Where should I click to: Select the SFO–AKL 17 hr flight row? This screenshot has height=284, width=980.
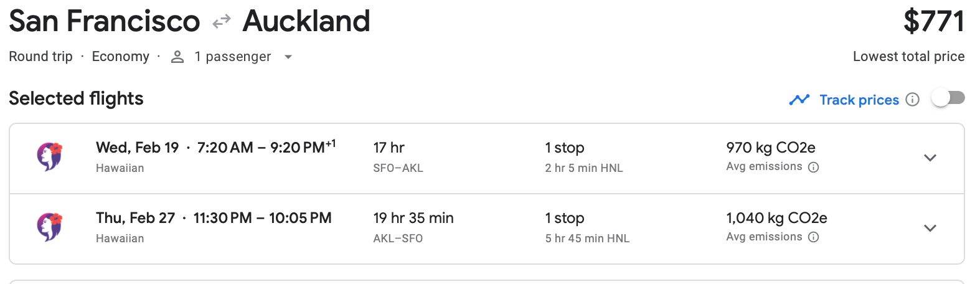pos(398,157)
